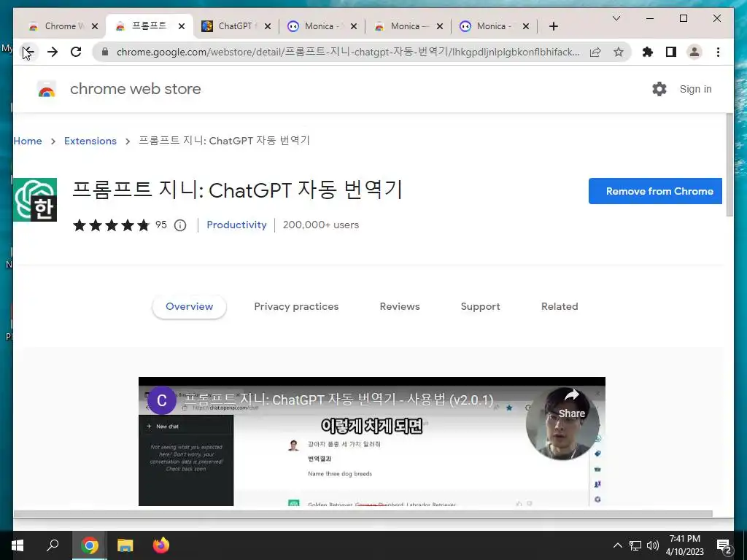This screenshot has width=747, height=560.
Task: Share this page from address bar
Action: click(x=595, y=52)
